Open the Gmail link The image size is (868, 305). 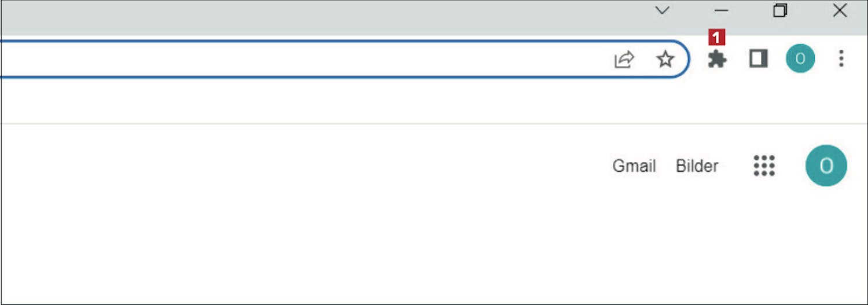(x=634, y=167)
